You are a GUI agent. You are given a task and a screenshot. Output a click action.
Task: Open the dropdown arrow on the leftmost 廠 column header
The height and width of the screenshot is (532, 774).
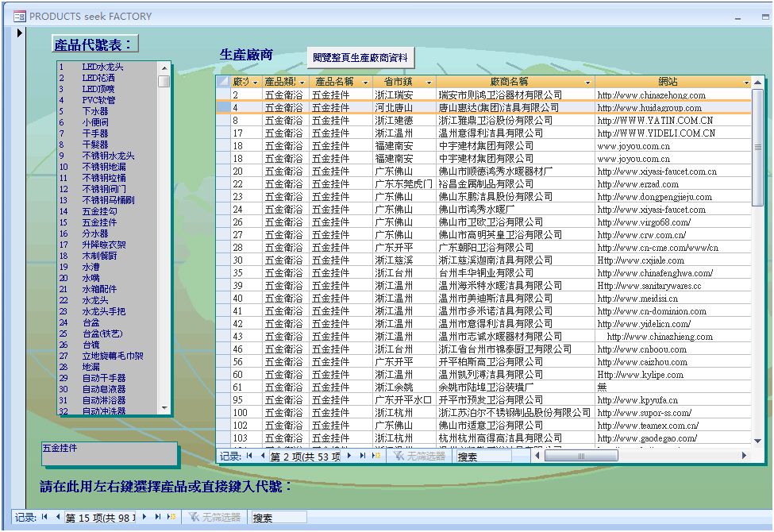(255, 83)
